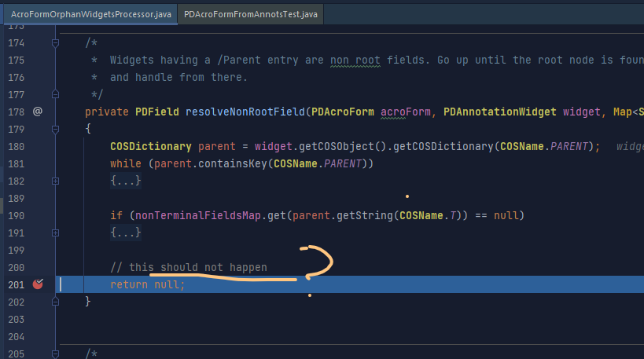Image resolution: width=644 pixels, height=359 pixels.
Task: Collapse comment block at line 174
Action: pos(56,42)
